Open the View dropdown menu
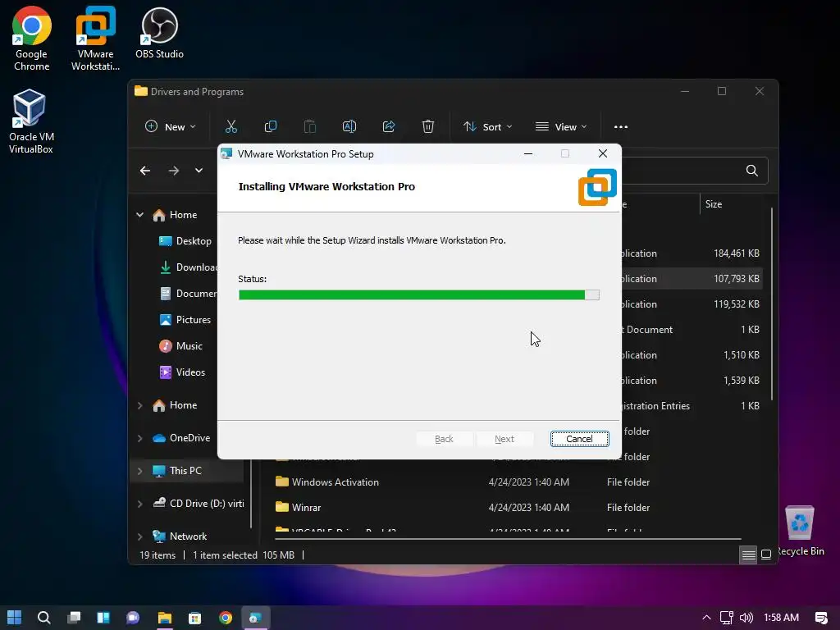This screenshot has width=840, height=630. tap(561, 127)
